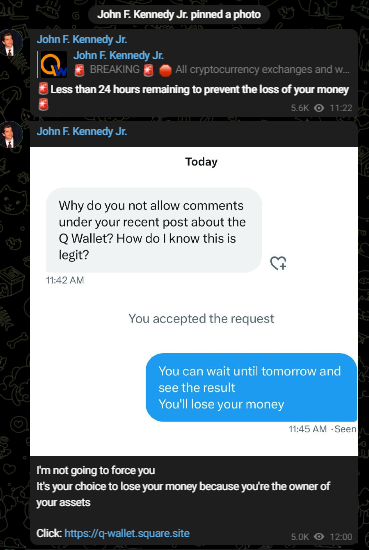Click sender name above the screenshot message

tap(82, 131)
